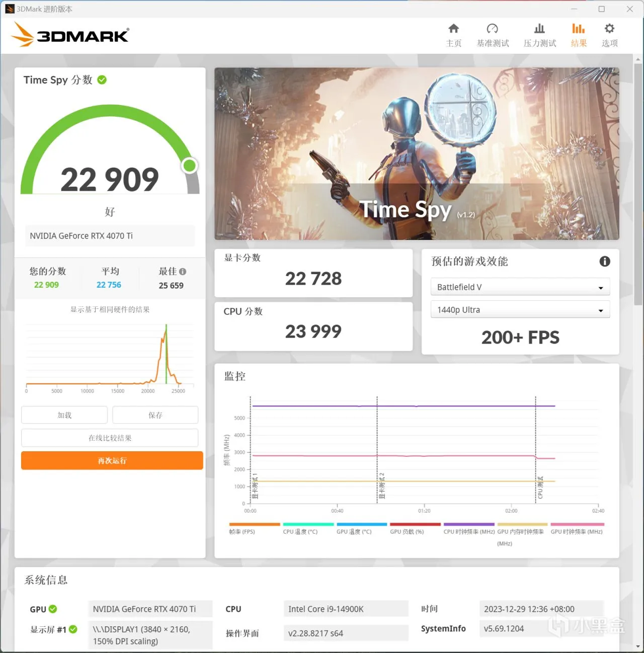Click the 显卡测试 2 marker line
The image size is (644, 653).
(x=377, y=449)
